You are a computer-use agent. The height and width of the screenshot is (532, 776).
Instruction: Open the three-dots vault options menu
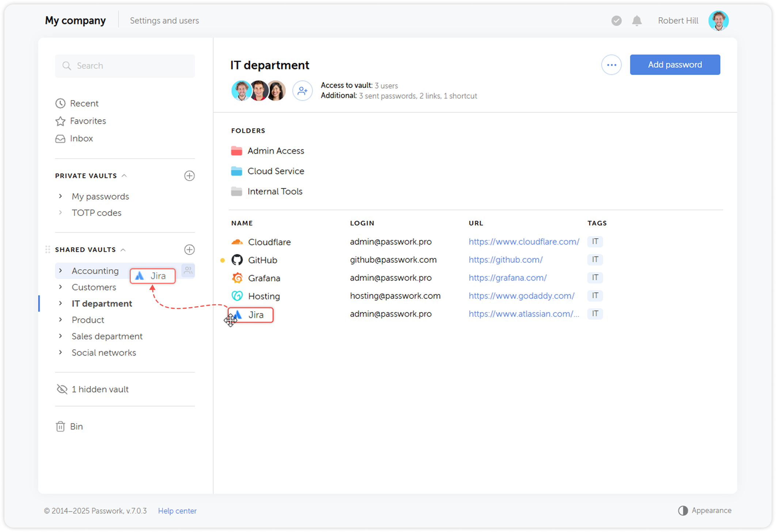pos(611,65)
